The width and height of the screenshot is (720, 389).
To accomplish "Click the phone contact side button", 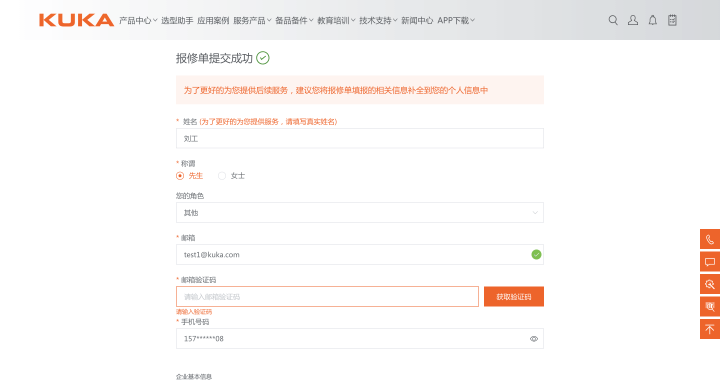I will pos(710,239).
